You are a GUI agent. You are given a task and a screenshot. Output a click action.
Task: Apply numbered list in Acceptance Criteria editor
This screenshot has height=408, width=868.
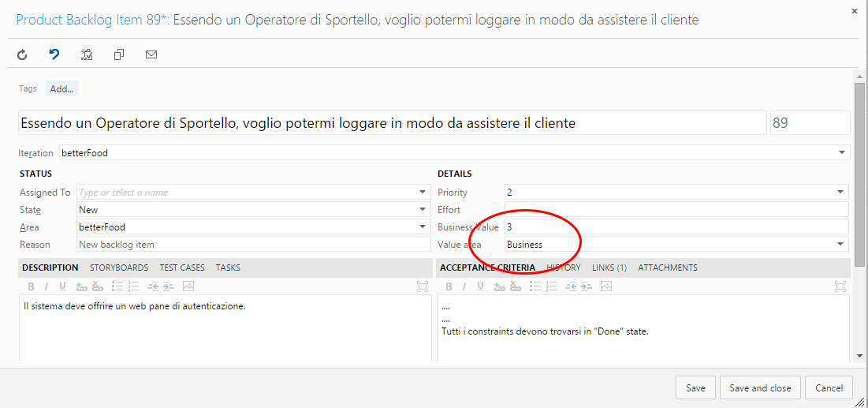551,286
